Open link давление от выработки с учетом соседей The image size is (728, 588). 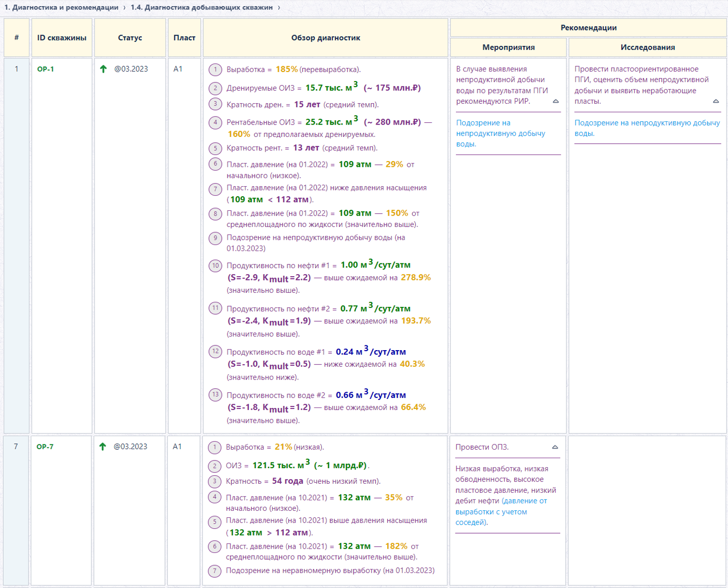[501, 512]
